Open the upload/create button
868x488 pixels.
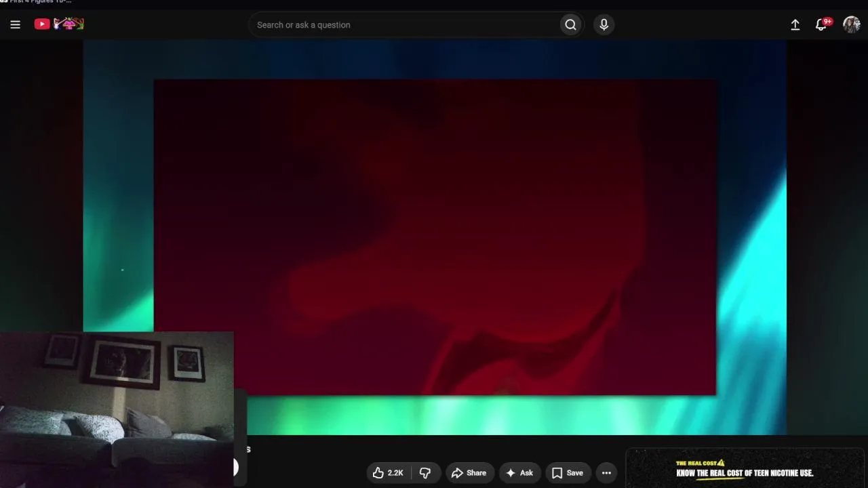795,25
